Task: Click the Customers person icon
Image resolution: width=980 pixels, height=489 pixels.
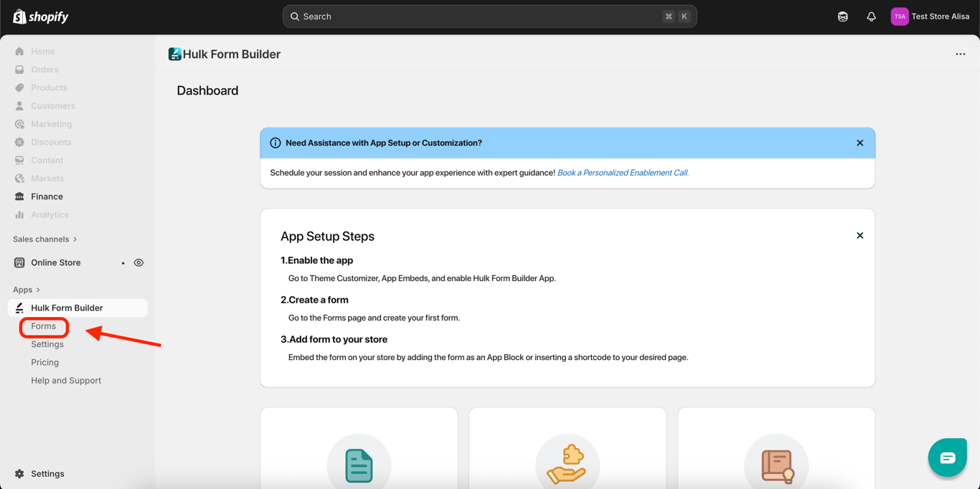Action: pos(19,106)
